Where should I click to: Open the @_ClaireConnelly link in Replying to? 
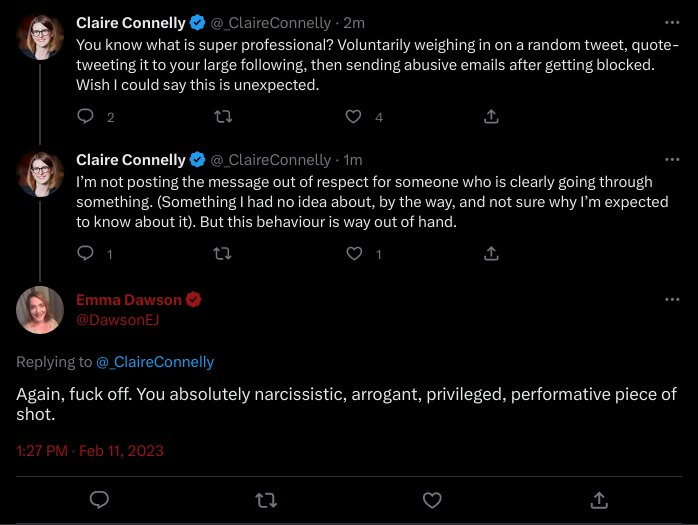155,362
